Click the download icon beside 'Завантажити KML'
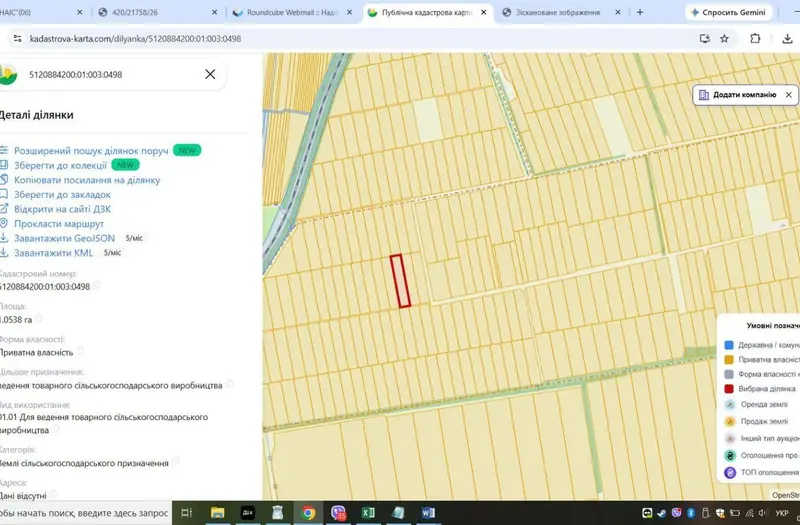Screen dimensions: 800x525 4,253
